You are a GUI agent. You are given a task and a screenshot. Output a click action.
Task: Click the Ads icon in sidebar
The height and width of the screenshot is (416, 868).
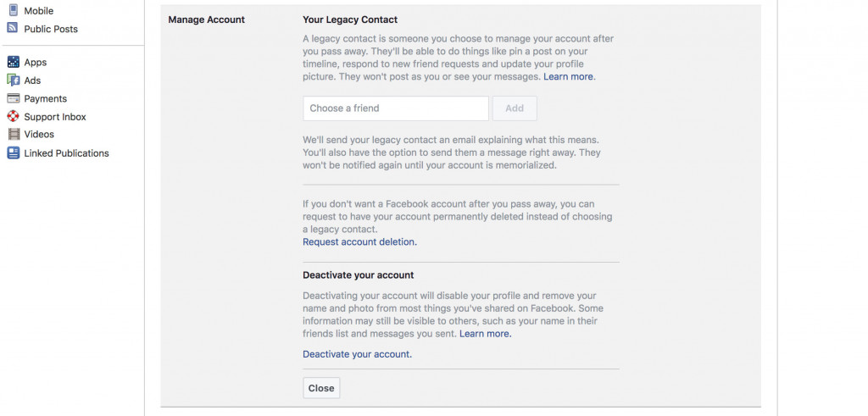point(14,80)
